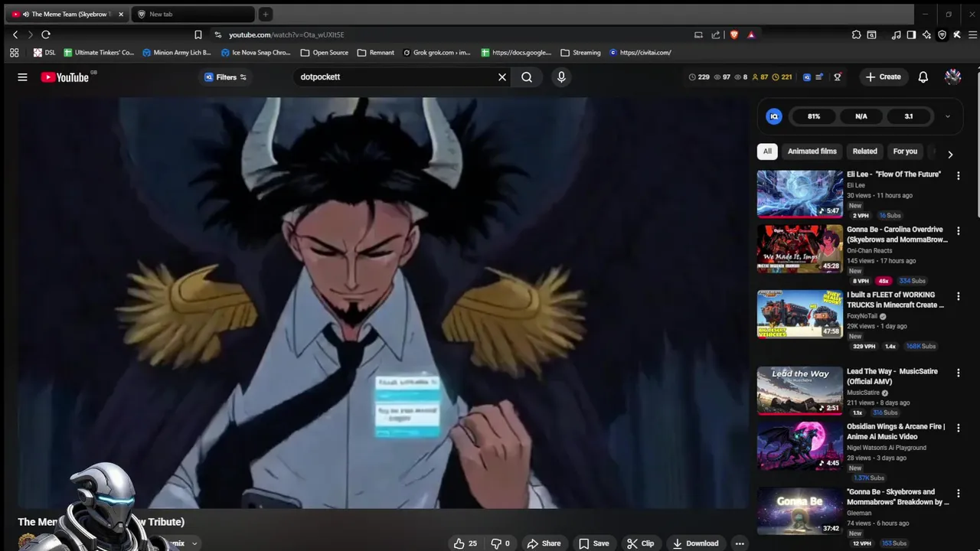Switch to the New tab browser tab
Screen dimensions: 980x551
click(x=193, y=14)
